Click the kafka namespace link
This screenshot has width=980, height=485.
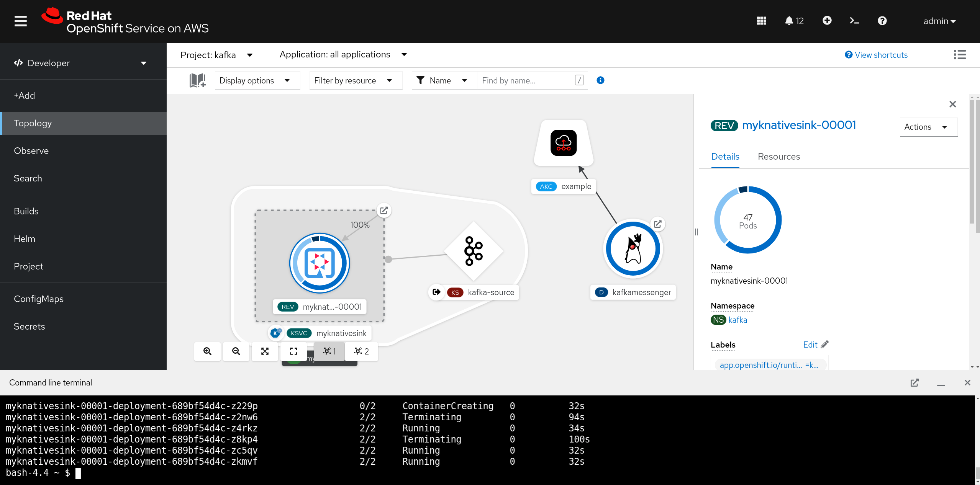[x=737, y=320]
